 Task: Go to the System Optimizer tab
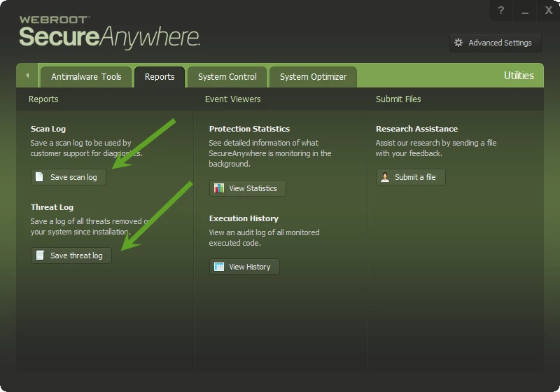click(313, 77)
